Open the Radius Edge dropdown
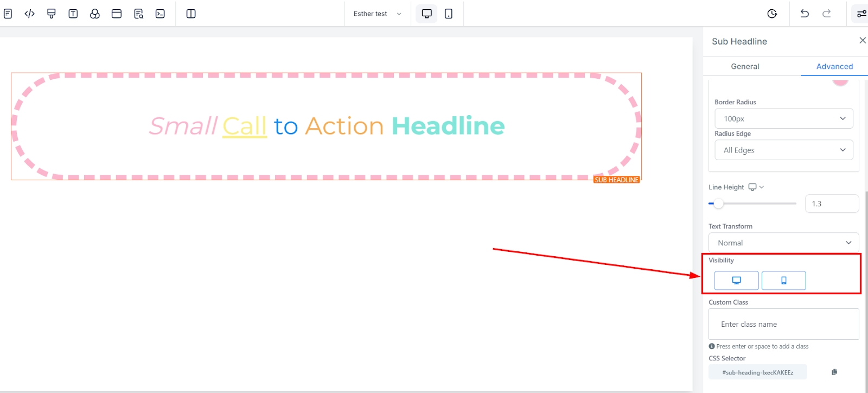868x393 pixels. click(783, 150)
